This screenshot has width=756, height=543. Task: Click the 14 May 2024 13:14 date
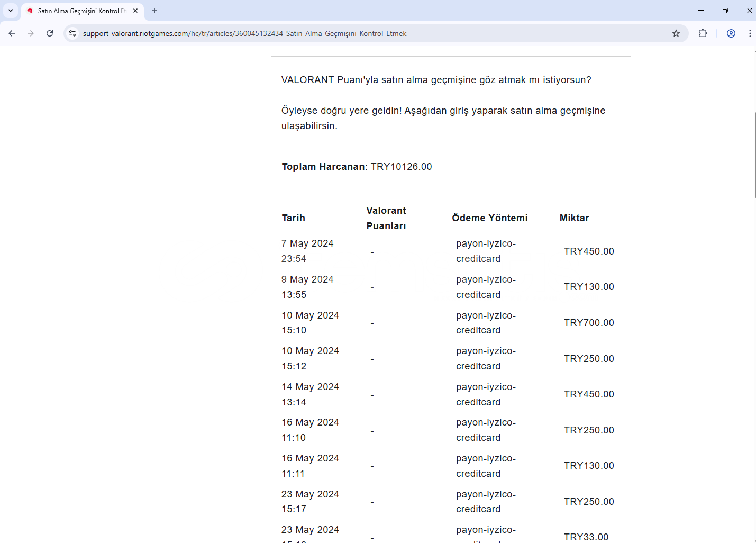(310, 394)
